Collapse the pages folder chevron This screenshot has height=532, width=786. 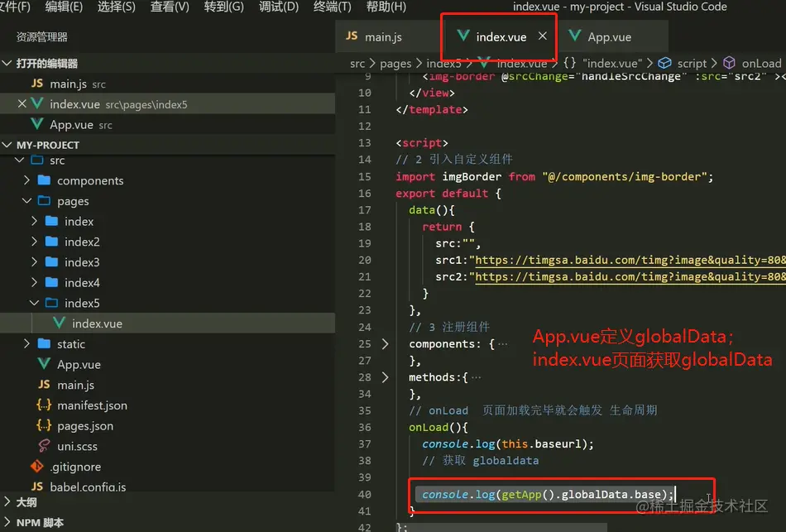(26, 200)
